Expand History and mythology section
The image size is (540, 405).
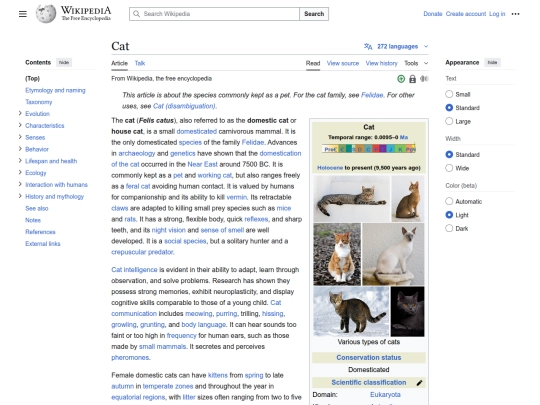tap(20, 196)
